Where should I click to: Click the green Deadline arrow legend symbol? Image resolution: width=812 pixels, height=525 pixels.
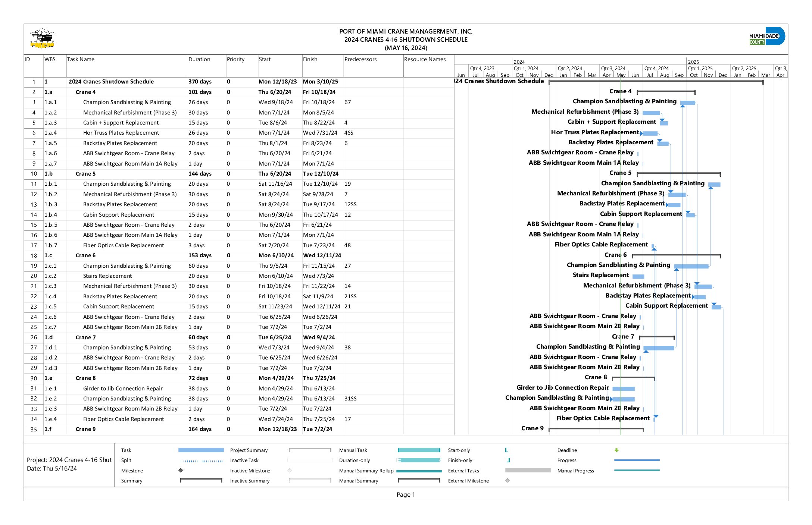(x=616, y=450)
